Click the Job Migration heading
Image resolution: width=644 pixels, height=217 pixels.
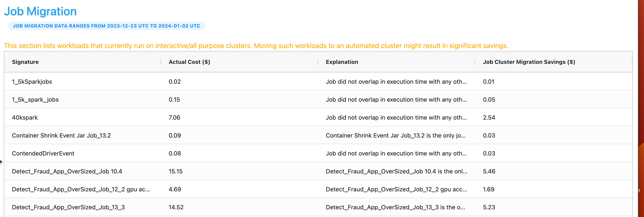[x=40, y=12]
